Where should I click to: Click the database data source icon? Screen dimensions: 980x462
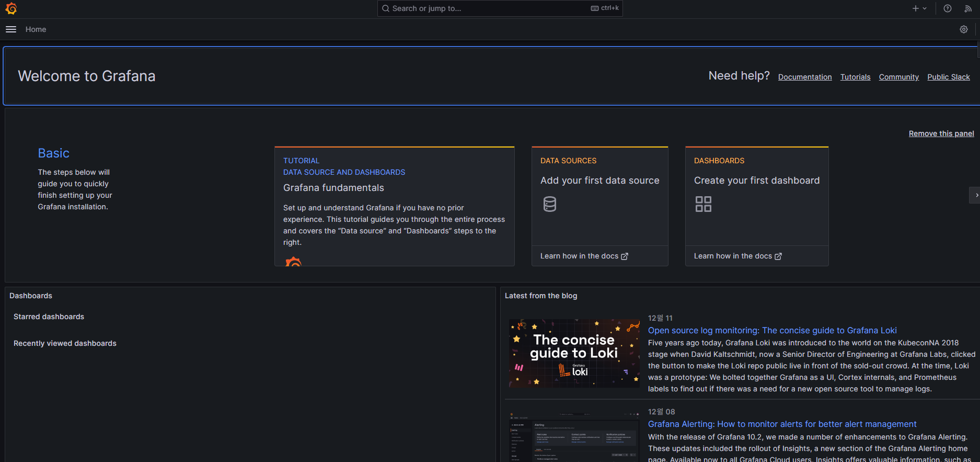(x=550, y=204)
